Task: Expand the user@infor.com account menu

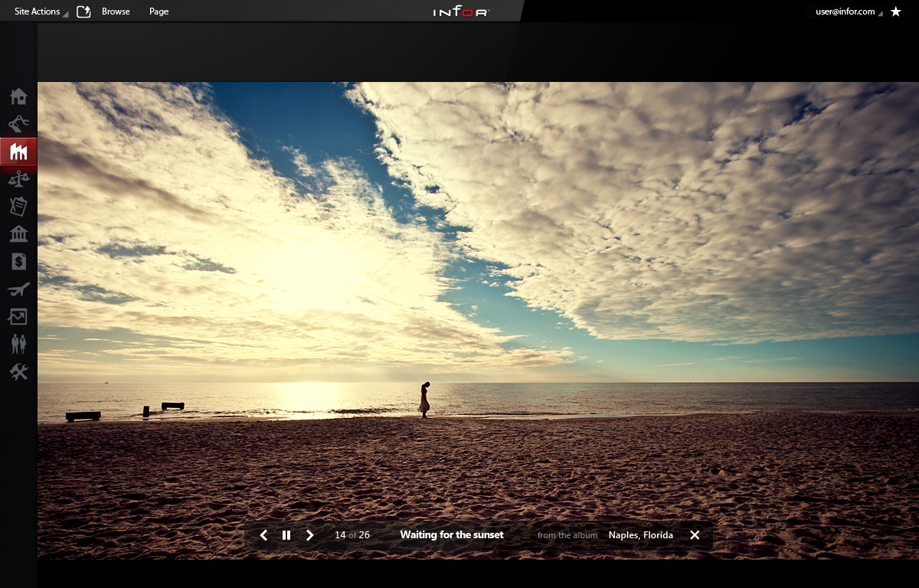Action: tap(849, 11)
